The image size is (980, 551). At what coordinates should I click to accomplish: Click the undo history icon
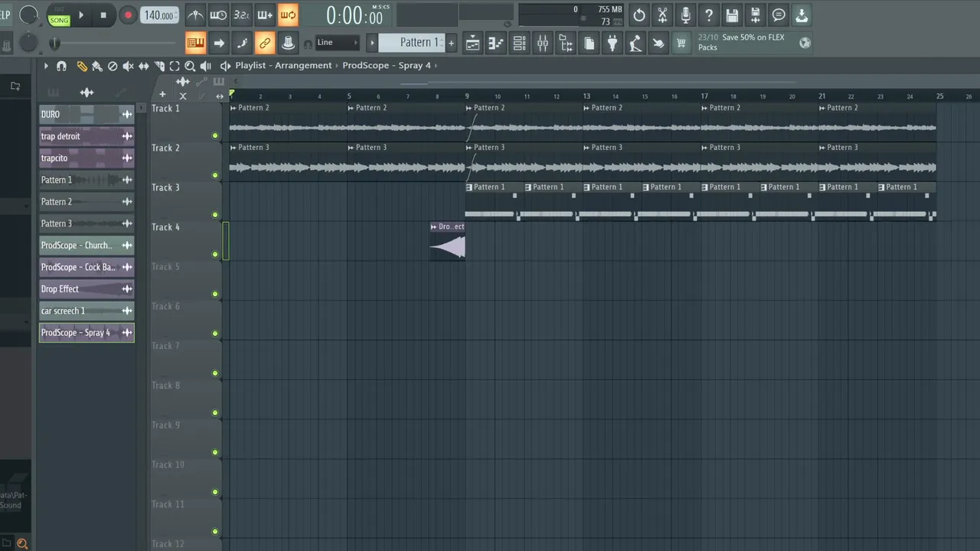tap(639, 15)
